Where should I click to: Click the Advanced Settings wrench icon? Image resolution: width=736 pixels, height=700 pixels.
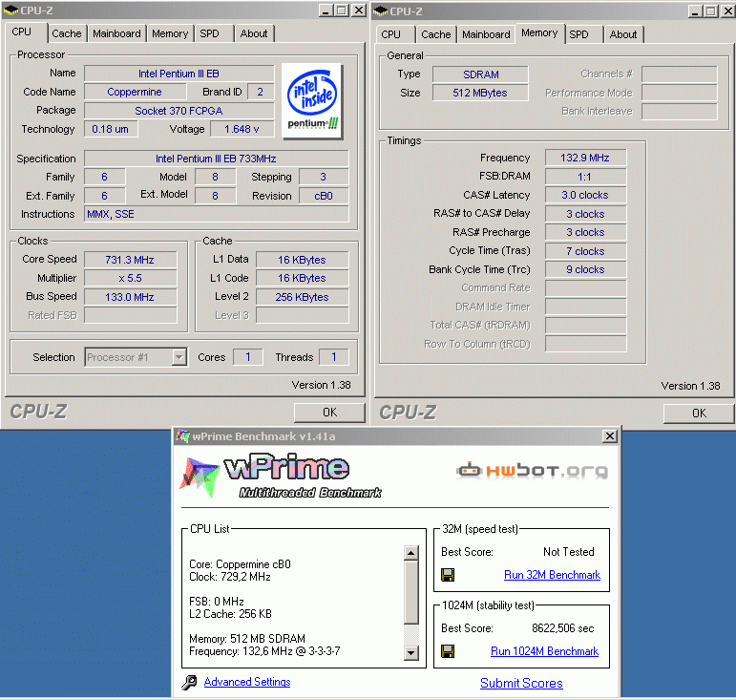click(189, 682)
